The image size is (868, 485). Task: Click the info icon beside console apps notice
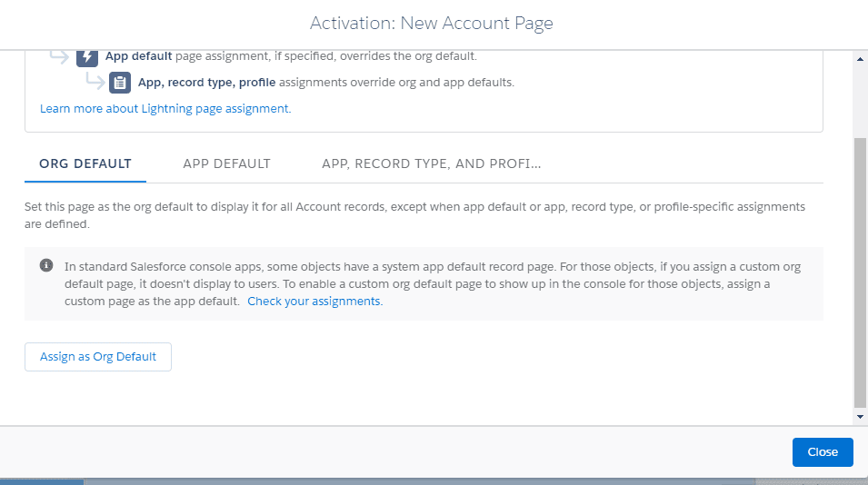click(46, 265)
